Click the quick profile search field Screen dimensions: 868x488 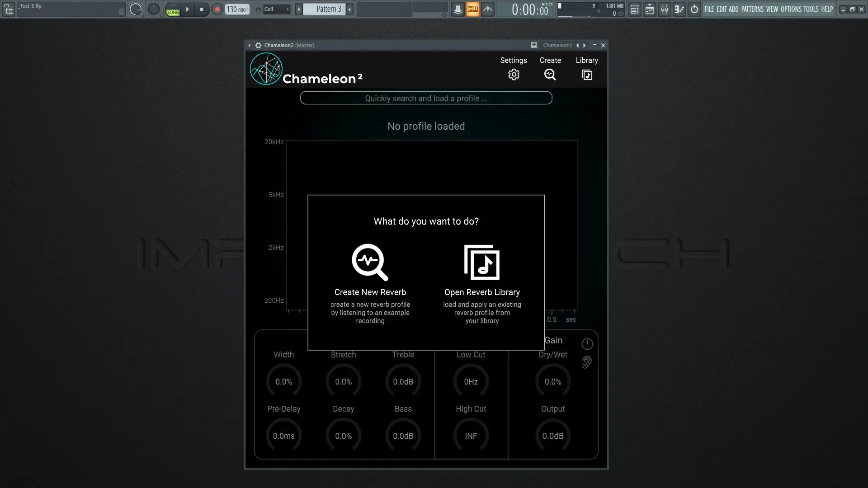tap(426, 98)
